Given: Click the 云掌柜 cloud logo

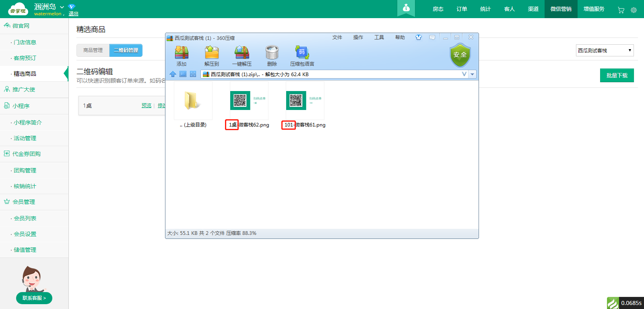Looking at the screenshot, I should point(18,9).
